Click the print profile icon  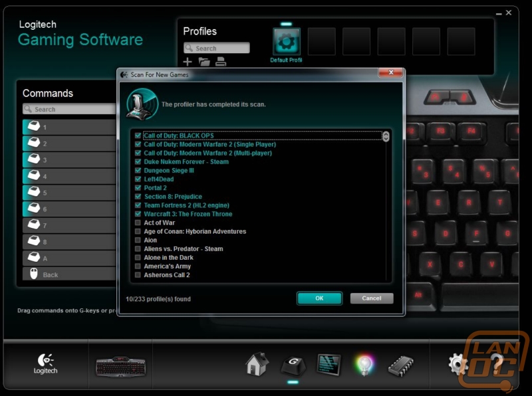coord(221,62)
